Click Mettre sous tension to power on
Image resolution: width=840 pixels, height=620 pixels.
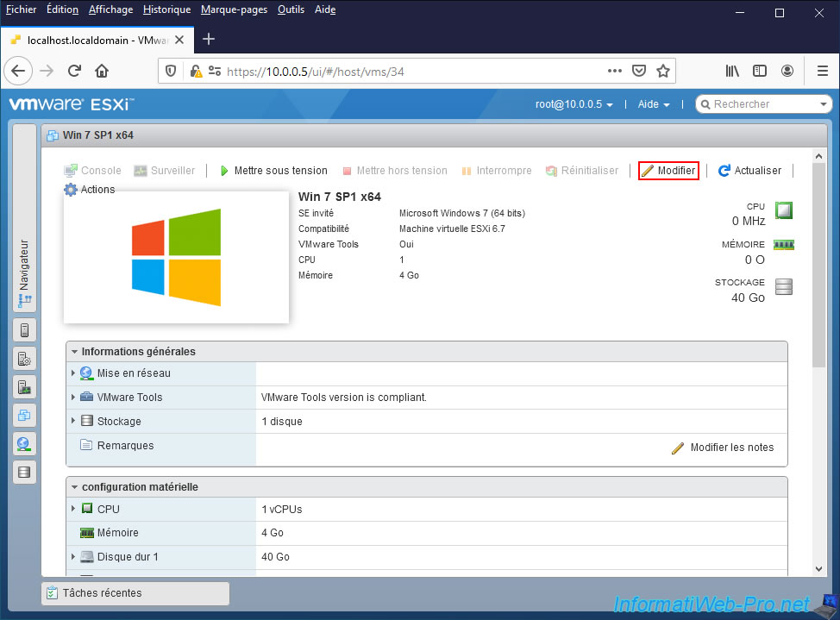273,171
